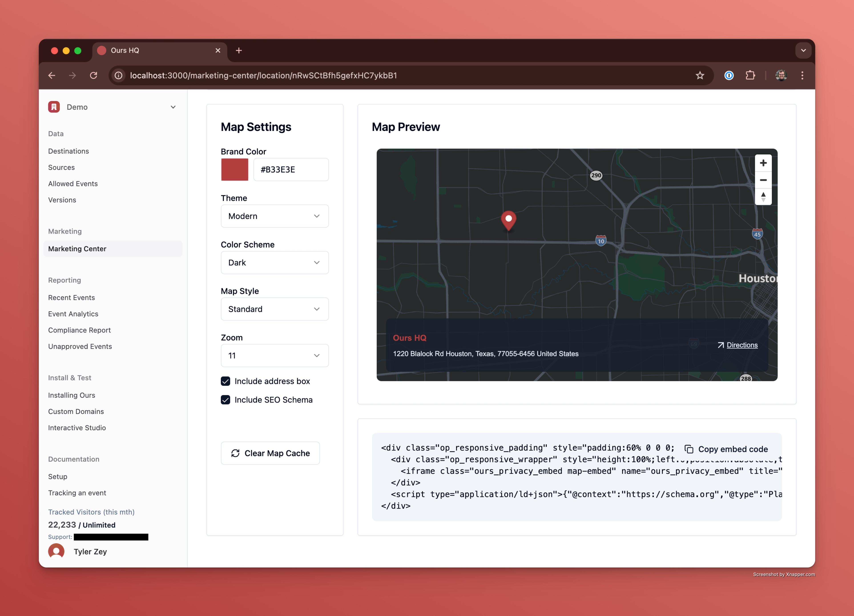Zoom in on the map preview
The width and height of the screenshot is (854, 616).
pos(763,163)
